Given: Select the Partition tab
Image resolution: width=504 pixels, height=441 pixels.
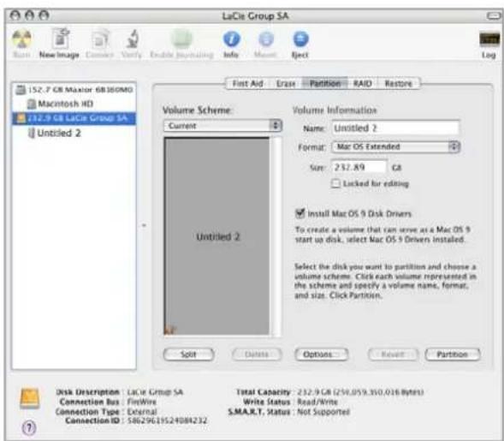Looking at the screenshot, I should coord(325,84).
